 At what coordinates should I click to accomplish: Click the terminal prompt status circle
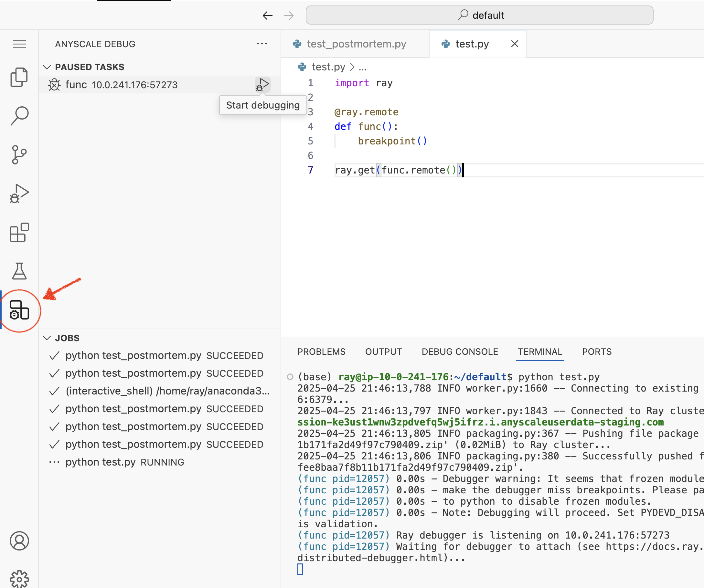point(290,377)
